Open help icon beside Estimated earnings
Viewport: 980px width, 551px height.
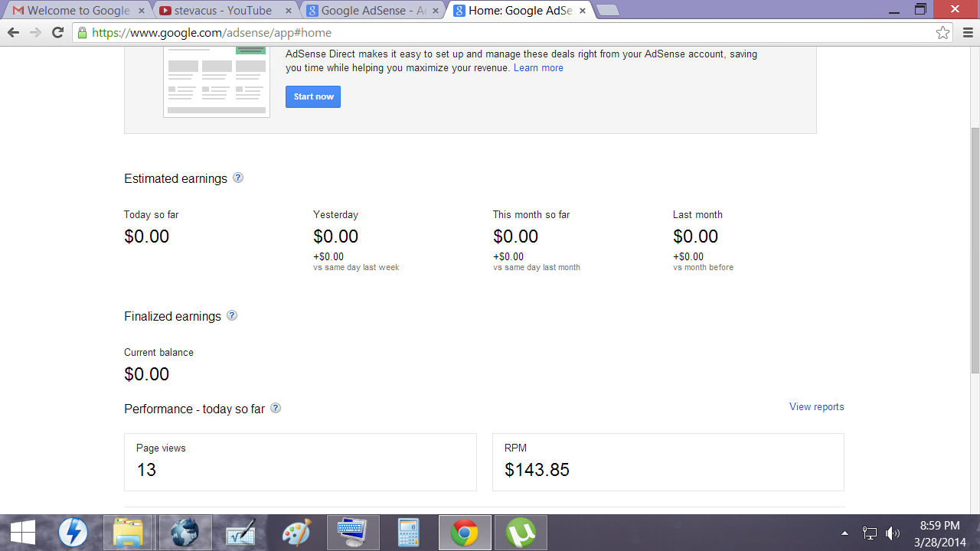point(238,178)
